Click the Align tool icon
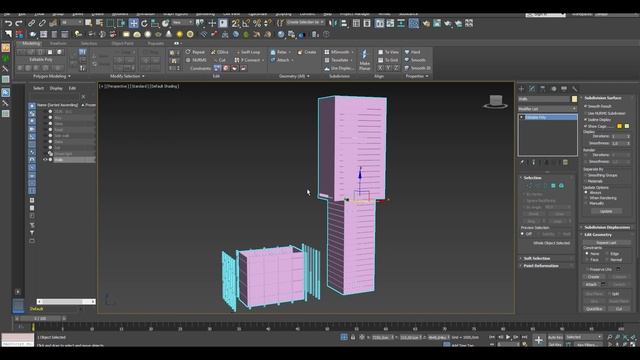The width and height of the screenshot is (640, 360). [344, 23]
